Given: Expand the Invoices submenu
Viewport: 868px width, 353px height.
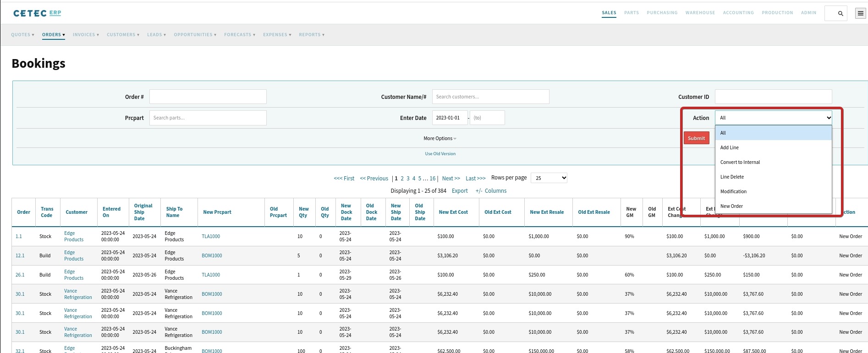Looking at the screenshot, I should coord(86,35).
